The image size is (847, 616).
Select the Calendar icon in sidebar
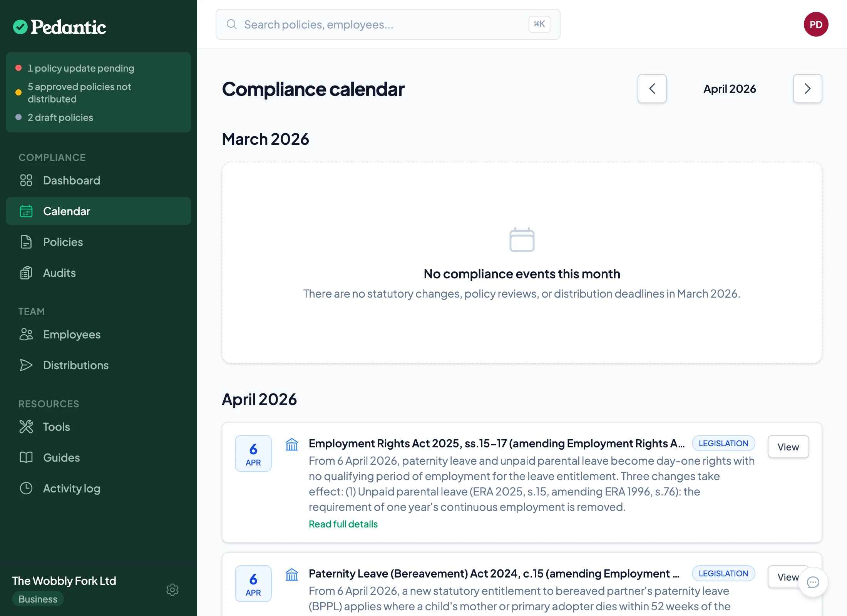point(26,211)
